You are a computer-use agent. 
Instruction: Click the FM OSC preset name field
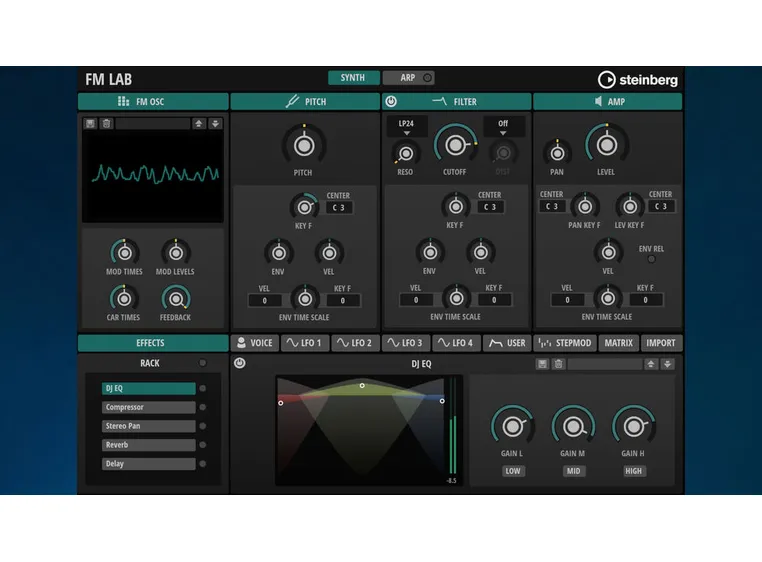coord(153,123)
